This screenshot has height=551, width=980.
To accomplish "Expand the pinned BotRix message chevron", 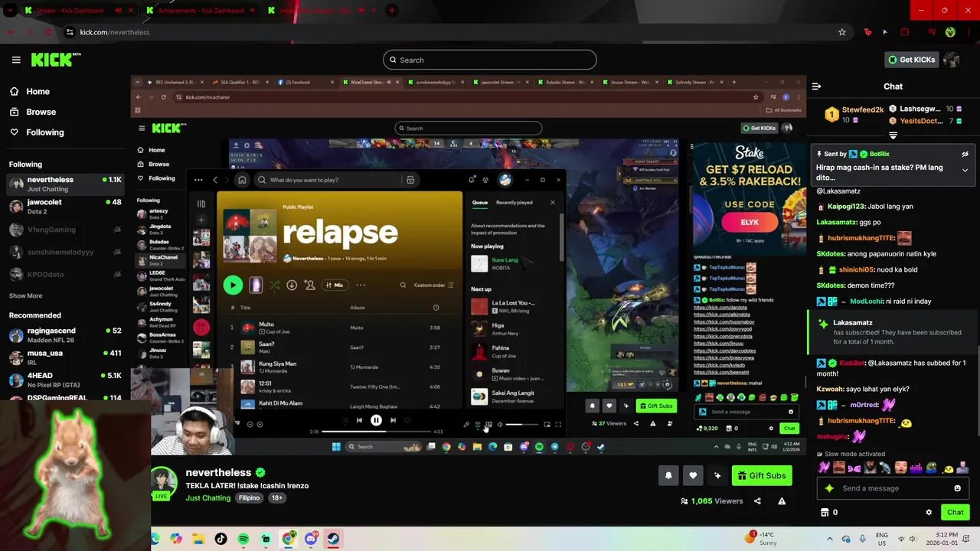I will coord(965,170).
